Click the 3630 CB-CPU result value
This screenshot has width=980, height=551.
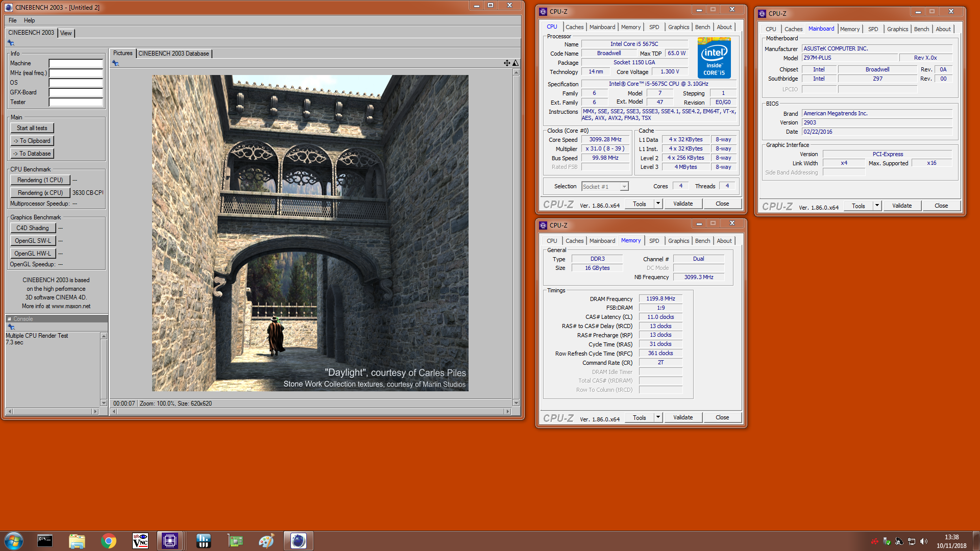click(x=88, y=193)
